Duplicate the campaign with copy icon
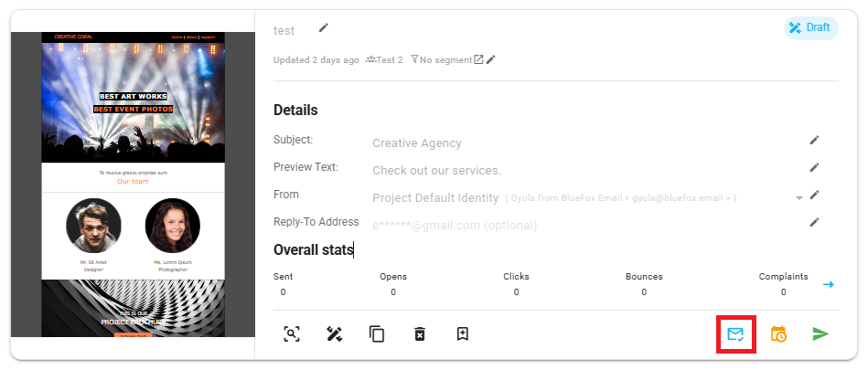The image size is (868, 370). click(x=377, y=334)
